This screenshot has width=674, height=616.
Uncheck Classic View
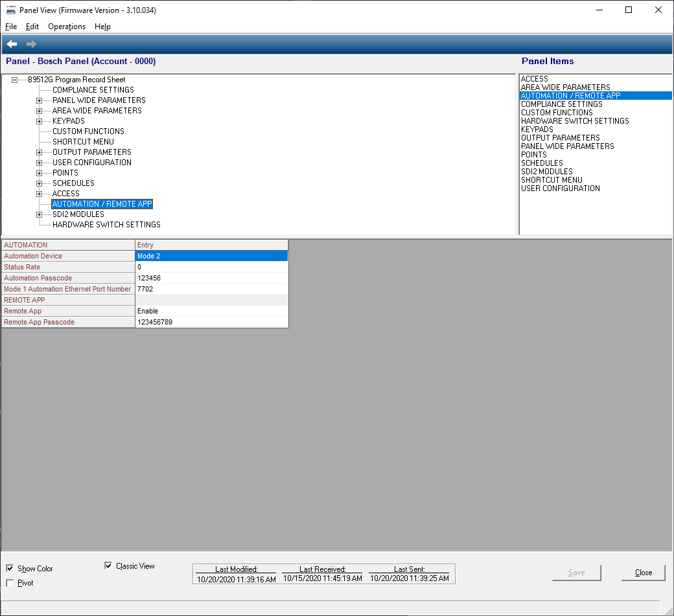(108, 565)
